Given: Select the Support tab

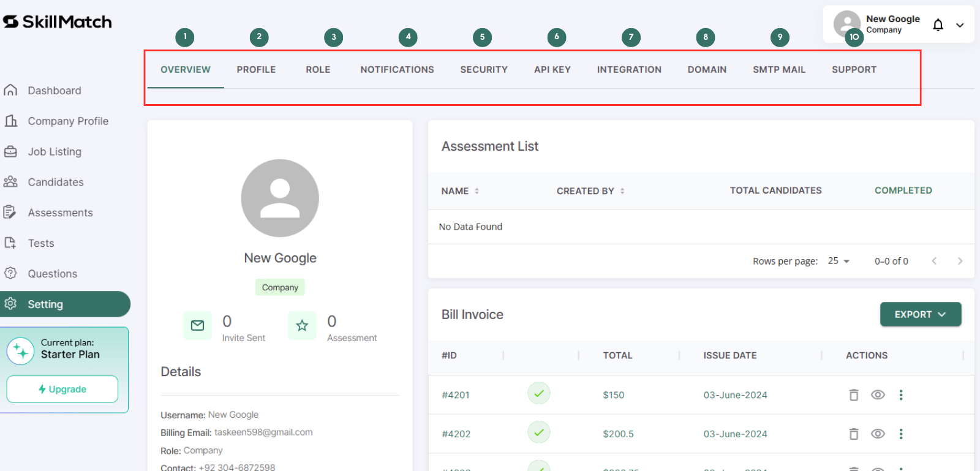Looking at the screenshot, I should pos(854,70).
